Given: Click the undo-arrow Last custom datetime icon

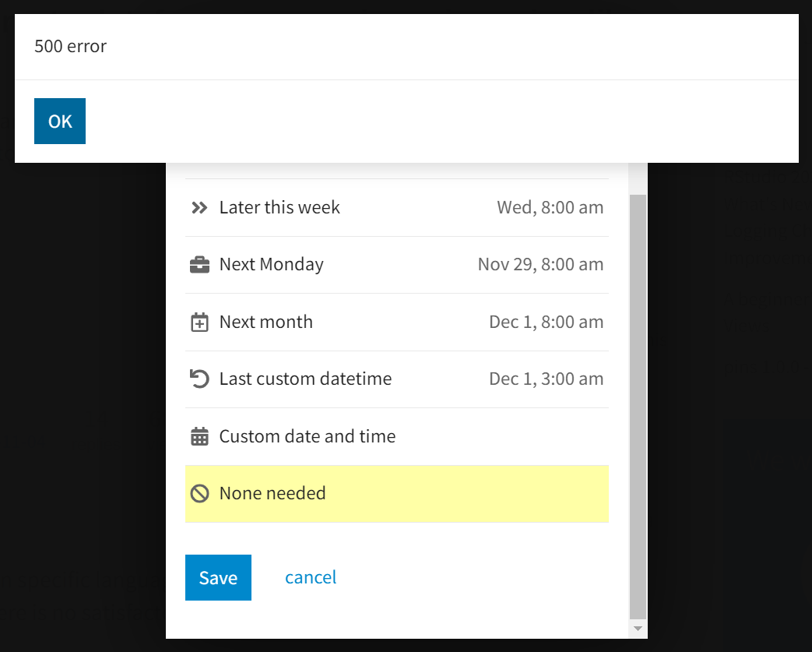Looking at the screenshot, I should tap(200, 379).
